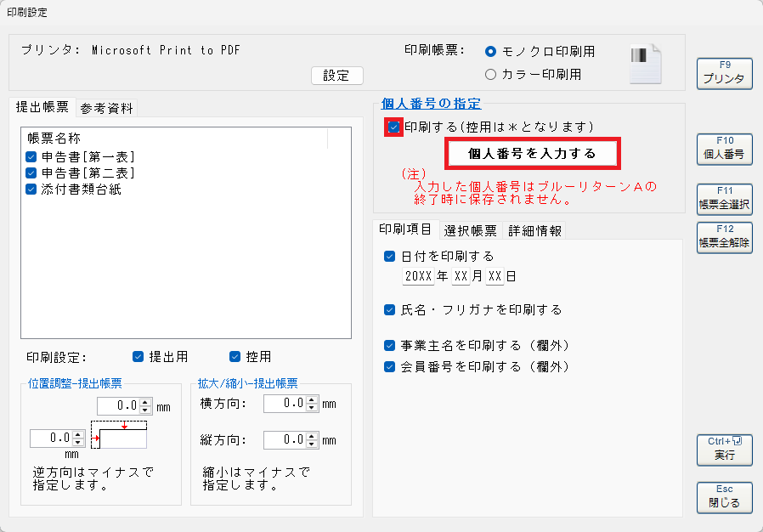The width and height of the screenshot is (763, 532).
Task: Increase the 横方向 scaling value with up arrow
Action: coord(314,399)
